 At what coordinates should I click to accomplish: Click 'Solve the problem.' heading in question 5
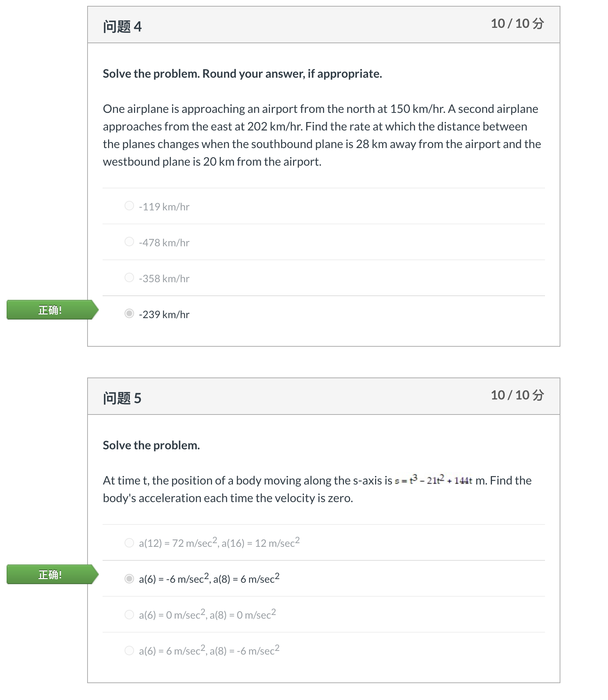151,445
